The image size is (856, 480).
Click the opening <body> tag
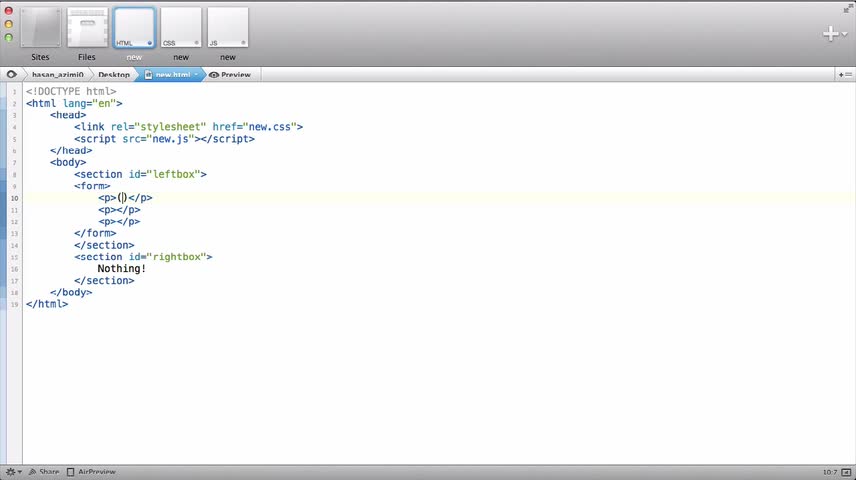point(68,162)
